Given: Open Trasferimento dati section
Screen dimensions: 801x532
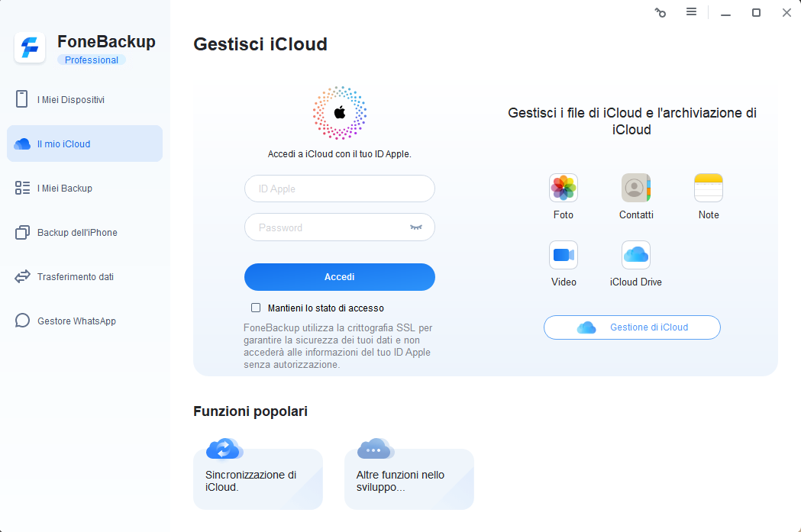Looking at the screenshot, I should point(85,277).
